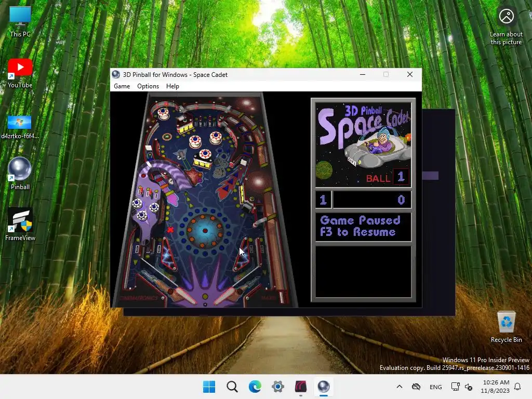Viewport: 532px width, 399px height.
Task: Minimize the 3D Pinball window
Action: click(x=363, y=74)
